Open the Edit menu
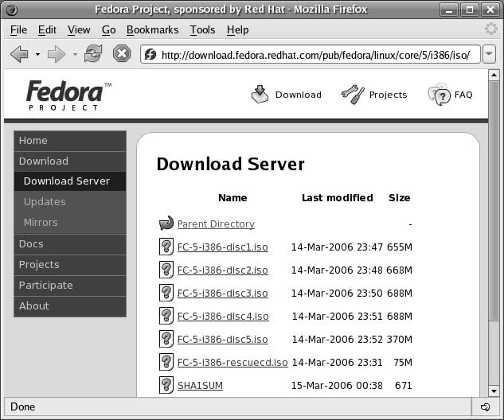Image resolution: width=504 pixels, height=420 pixels. point(47,30)
